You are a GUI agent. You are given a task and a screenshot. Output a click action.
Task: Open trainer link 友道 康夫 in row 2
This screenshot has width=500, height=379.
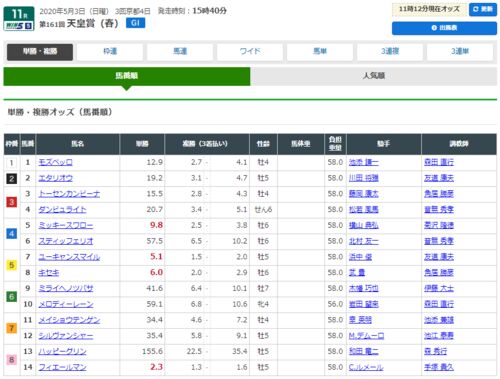point(439,178)
